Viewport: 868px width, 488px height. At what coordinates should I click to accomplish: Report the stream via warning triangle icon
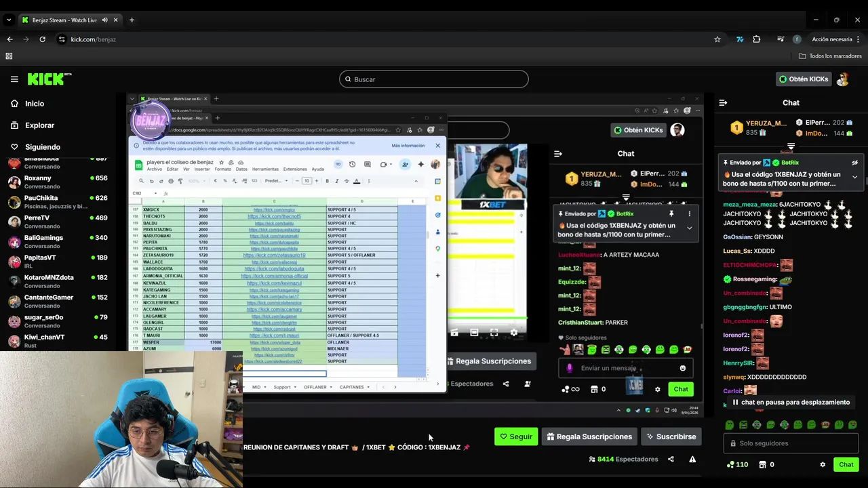click(x=692, y=459)
